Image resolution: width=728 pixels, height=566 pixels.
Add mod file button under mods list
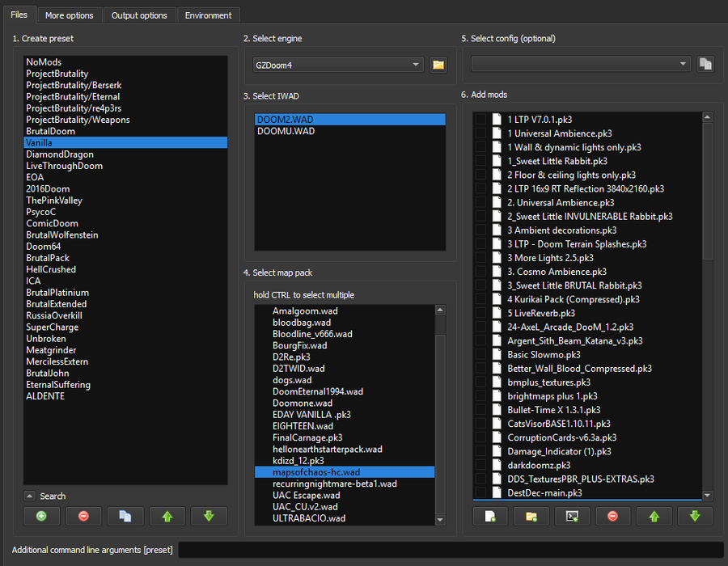(490, 516)
